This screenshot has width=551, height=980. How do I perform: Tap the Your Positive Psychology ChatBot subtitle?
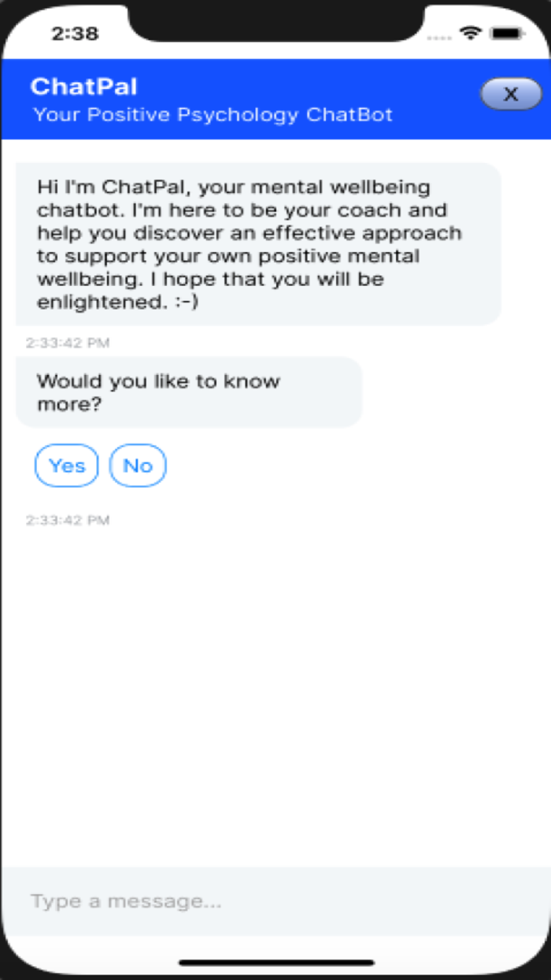tap(213, 115)
